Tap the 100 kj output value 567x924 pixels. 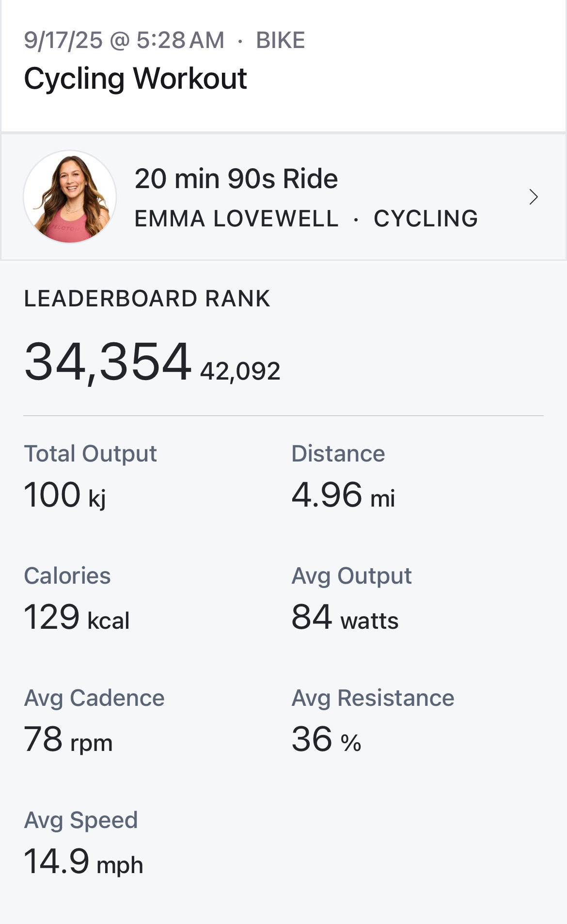pyautogui.click(x=65, y=495)
